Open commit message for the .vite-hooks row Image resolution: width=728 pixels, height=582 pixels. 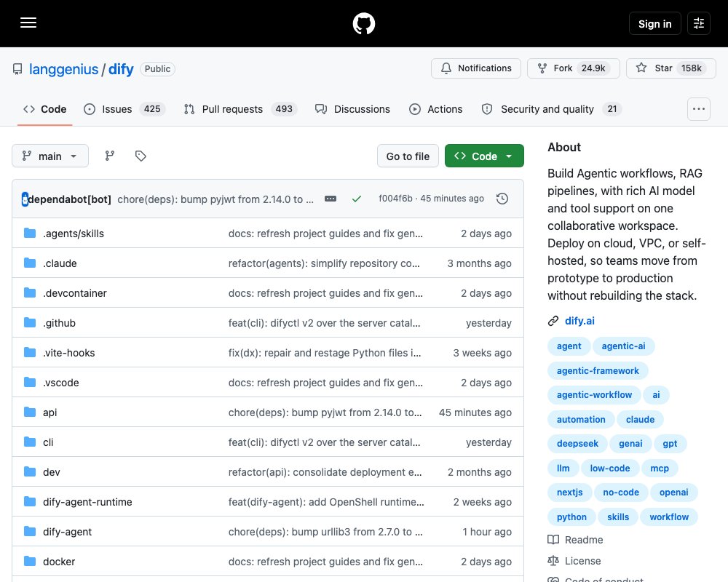pyautogui.click(x=325, y=353)
